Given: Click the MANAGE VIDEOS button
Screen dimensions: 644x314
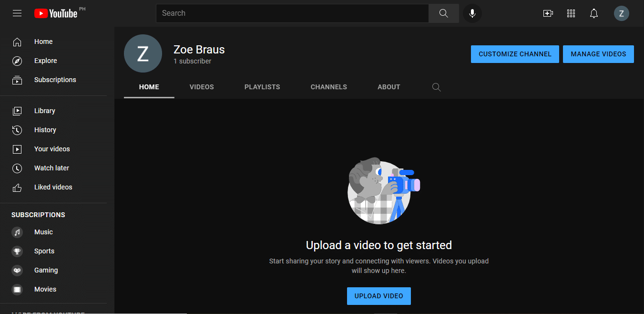Looking at the screenshot, I should (598, 54).
